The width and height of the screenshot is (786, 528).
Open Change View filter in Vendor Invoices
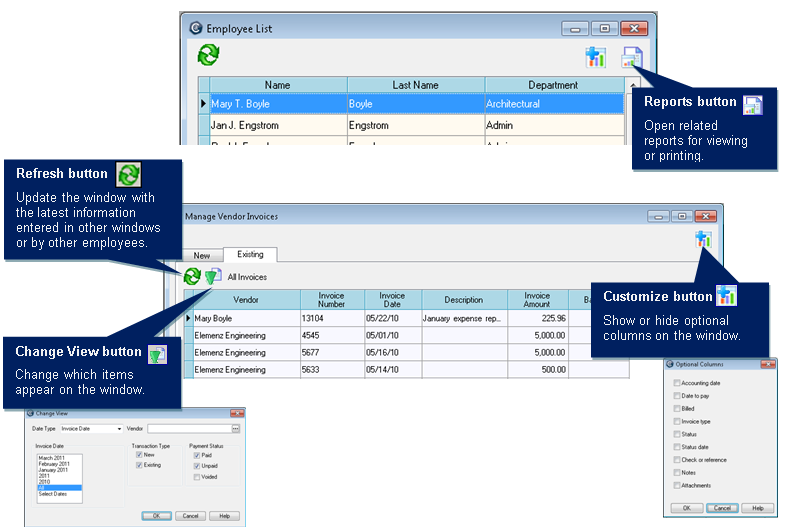(212, 276)
